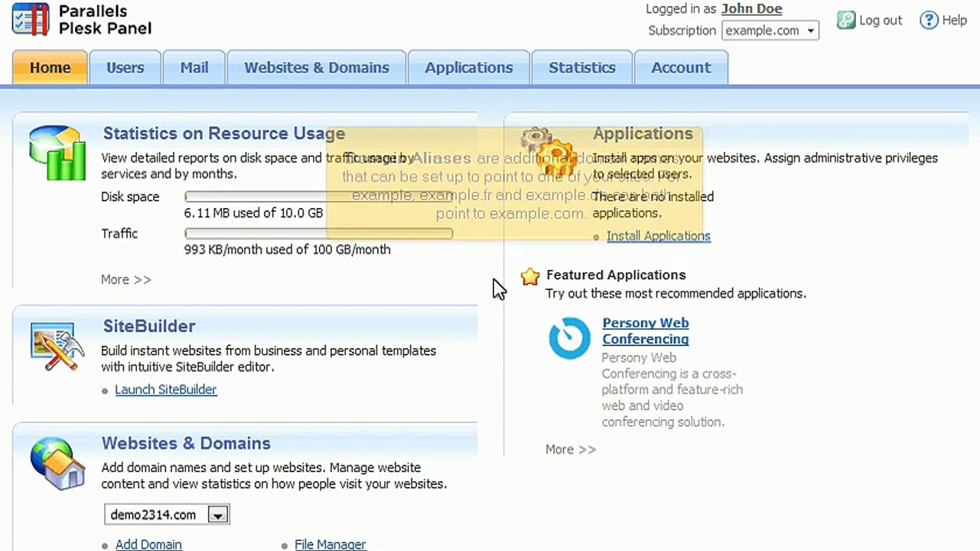The image size is (980, 551).
Task: Click the Websites & Domains globe house icon
Action: (x=57, y=464)
